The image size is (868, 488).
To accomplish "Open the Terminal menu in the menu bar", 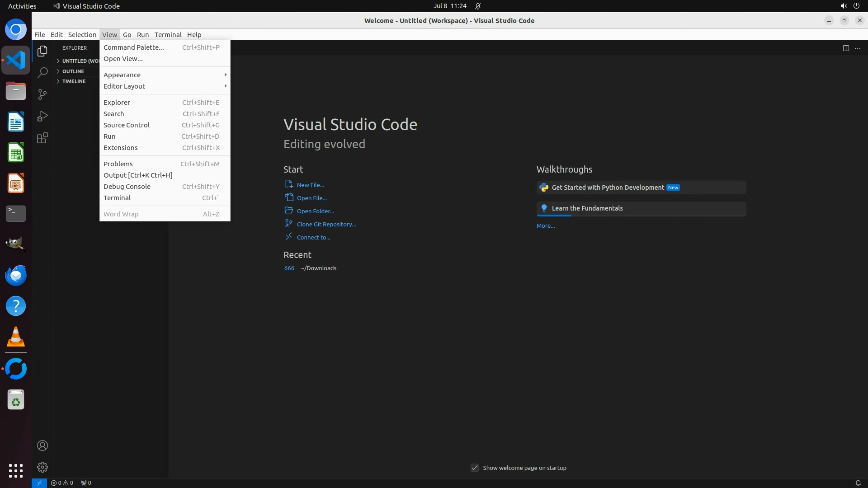I will click(x=168, y=35).
